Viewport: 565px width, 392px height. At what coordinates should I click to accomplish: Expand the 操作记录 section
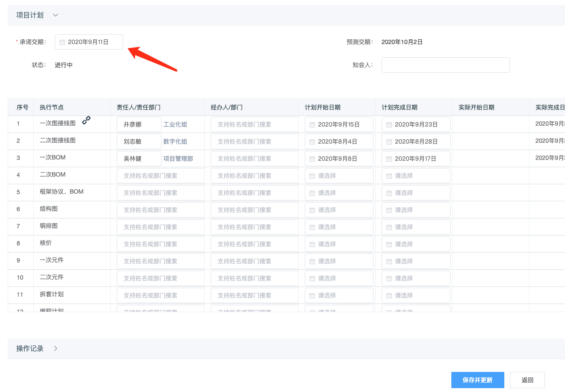click(x=56, y=348)
